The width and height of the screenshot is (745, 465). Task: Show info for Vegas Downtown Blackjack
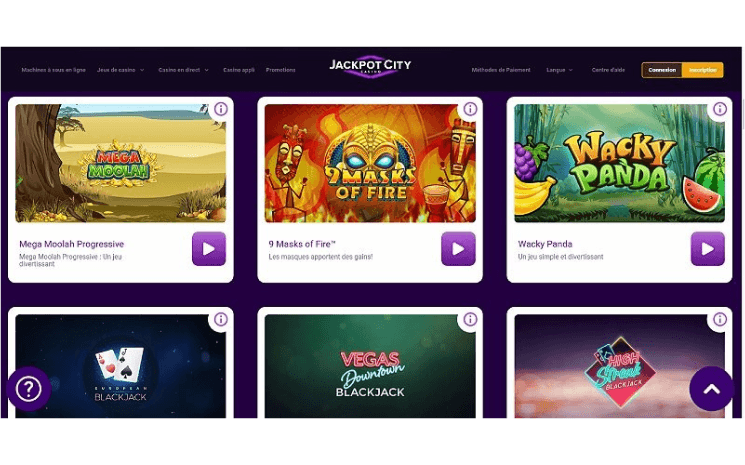(470, 319)
